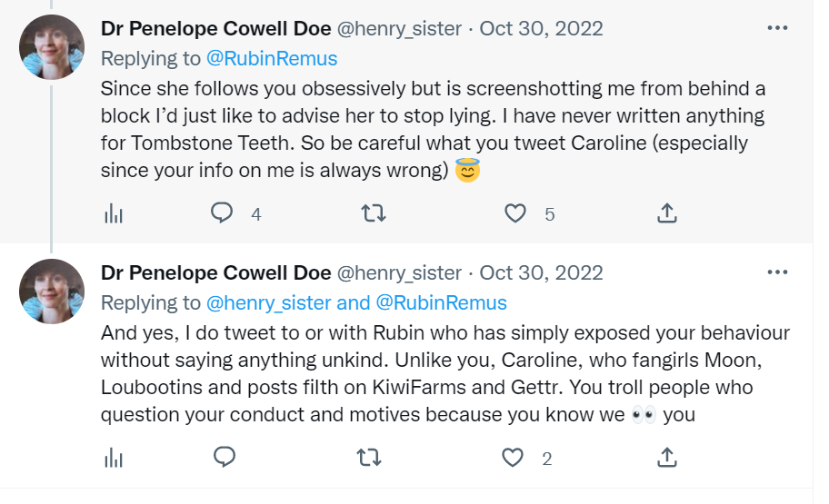Open more options on first tweet

click(x=777, y=28)
